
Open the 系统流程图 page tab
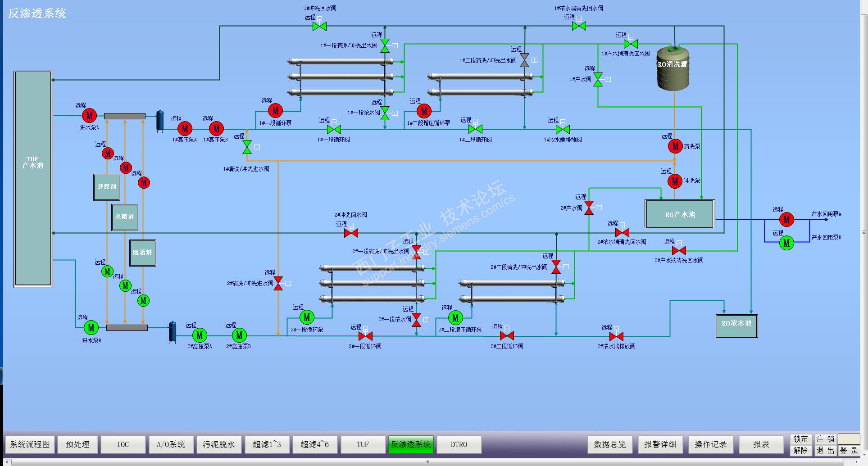coord(30,444)
